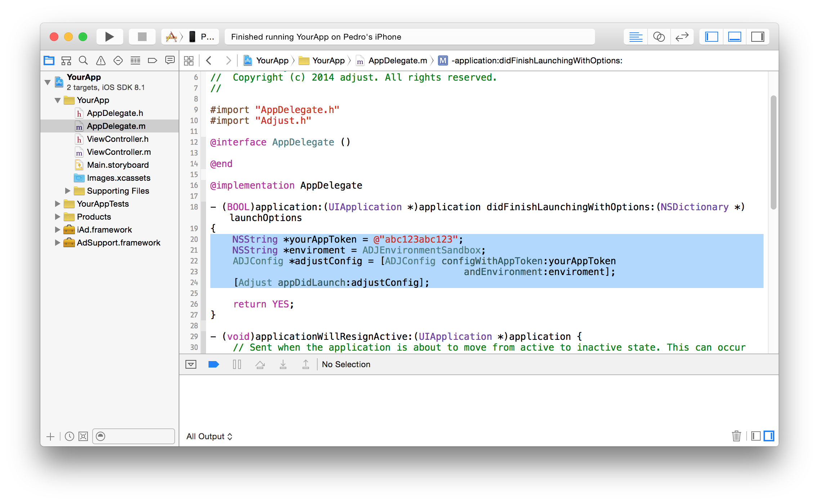Toggle the Navigator panel visibility
819x504 pixels.
coord(711,37)
